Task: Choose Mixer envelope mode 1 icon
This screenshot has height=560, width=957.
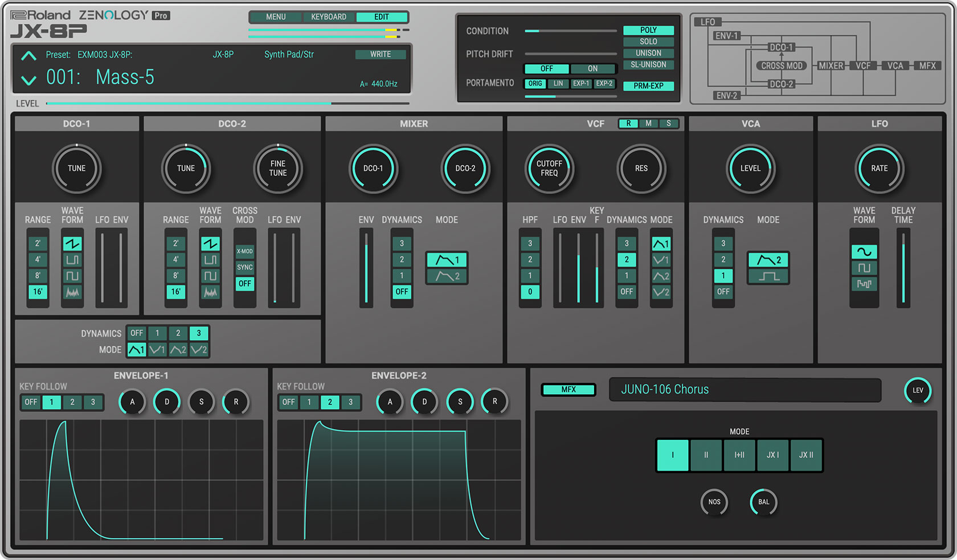Action: click(x=447, y=260)
